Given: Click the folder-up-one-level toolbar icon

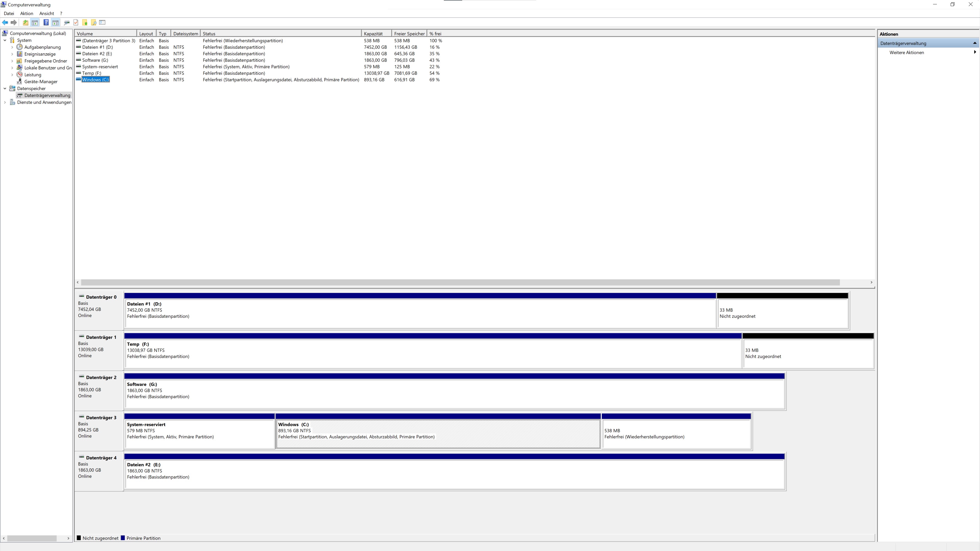Looking at the screenshot, I should [x=26, y=22].
